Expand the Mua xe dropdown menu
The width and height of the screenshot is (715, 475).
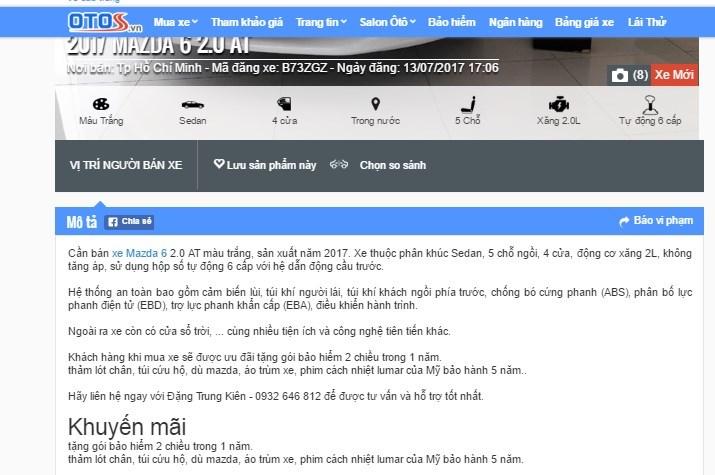tap(176, 21)
